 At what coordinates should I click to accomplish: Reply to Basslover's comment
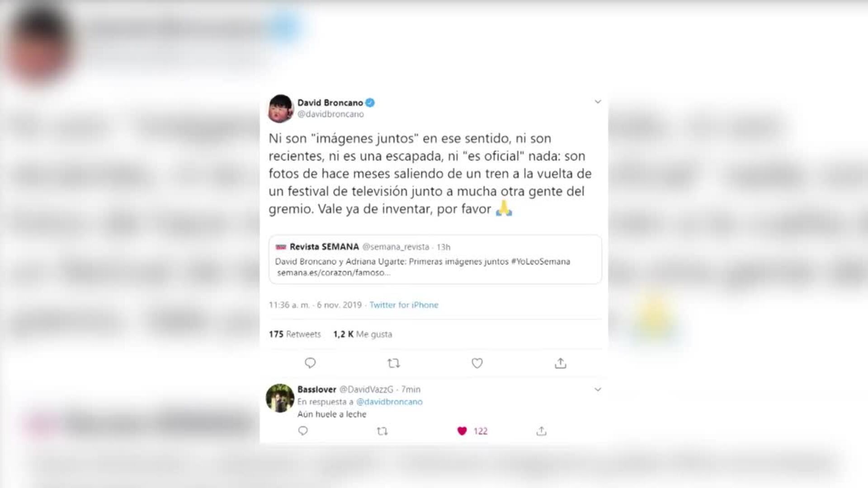click(x=303, y=431)
